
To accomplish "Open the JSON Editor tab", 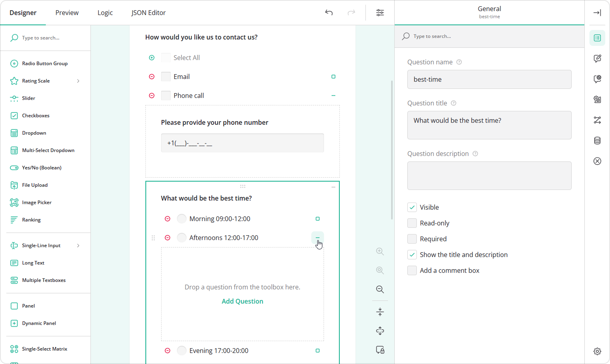I will [148, 12].
